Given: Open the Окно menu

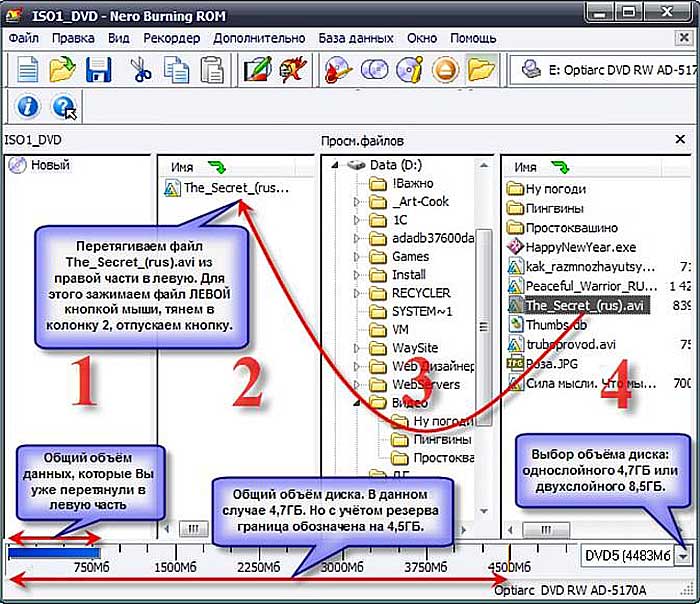Looking at the screenshot, I should (x=422, y=38).
